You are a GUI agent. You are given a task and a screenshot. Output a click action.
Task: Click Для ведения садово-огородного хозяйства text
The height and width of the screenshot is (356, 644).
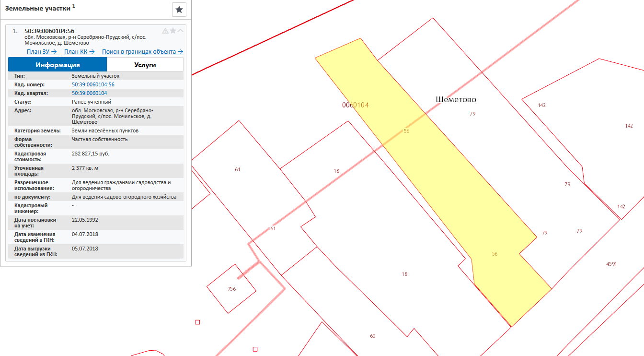pyautogui.click(x=124, y=197)
